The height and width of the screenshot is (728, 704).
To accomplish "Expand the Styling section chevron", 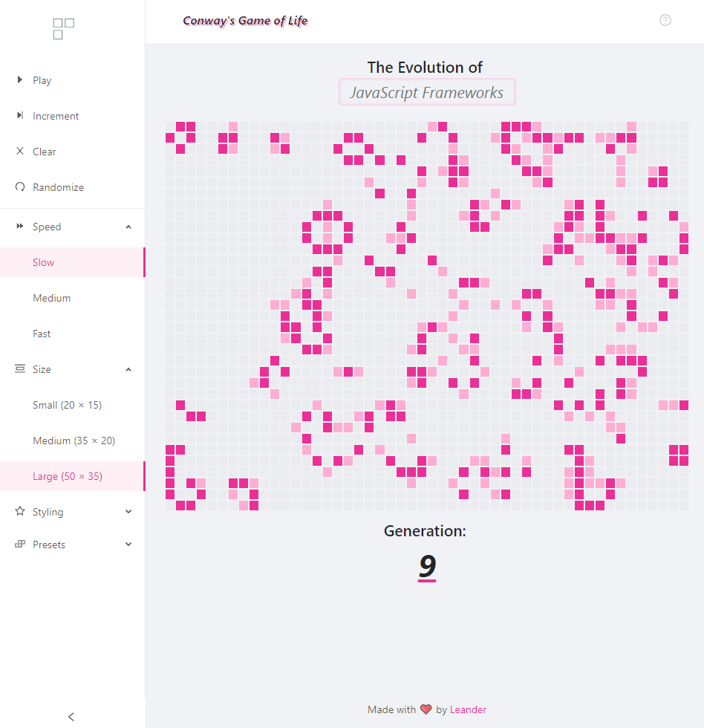I will [128, 512].
